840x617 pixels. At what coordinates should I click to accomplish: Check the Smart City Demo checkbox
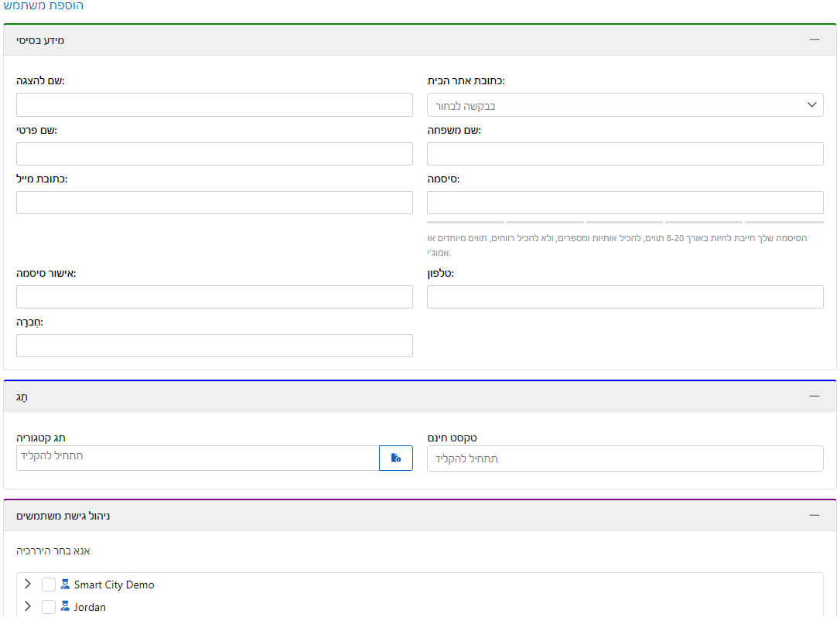coord(49,585)
